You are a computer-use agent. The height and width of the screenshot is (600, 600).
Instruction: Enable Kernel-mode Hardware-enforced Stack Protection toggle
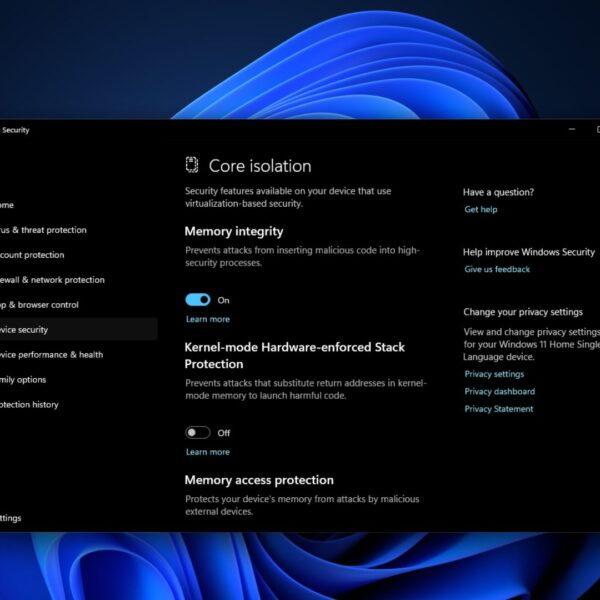[x=198, y=432]
